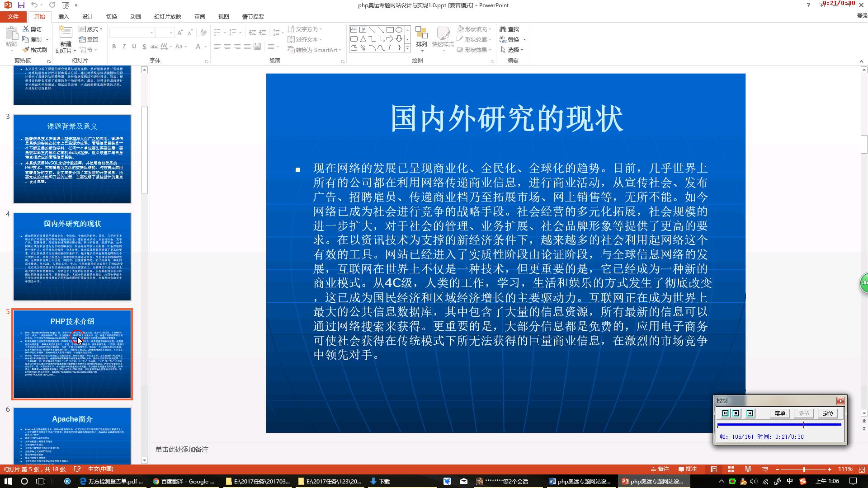
Task: Expand shapes gallery more arrow
Action: point(407,48)
